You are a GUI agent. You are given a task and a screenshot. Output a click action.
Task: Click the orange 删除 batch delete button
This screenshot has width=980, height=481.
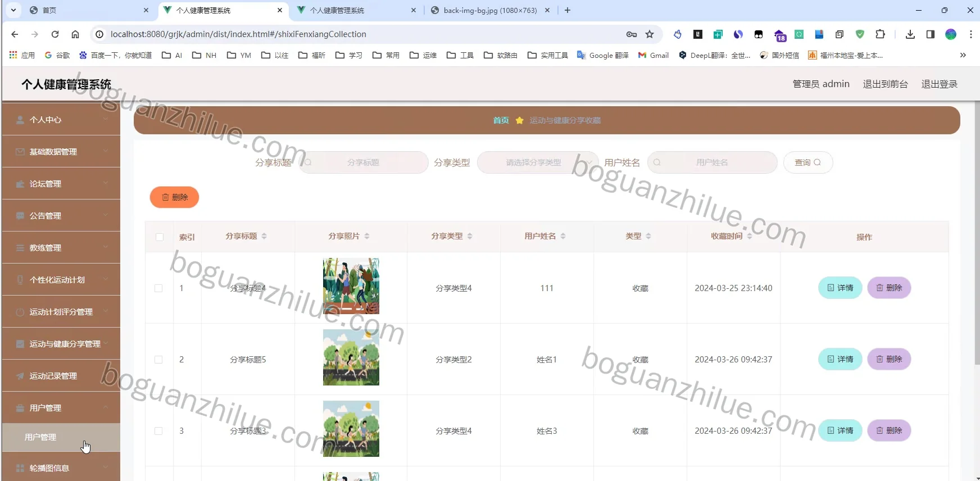pos(174,197)
